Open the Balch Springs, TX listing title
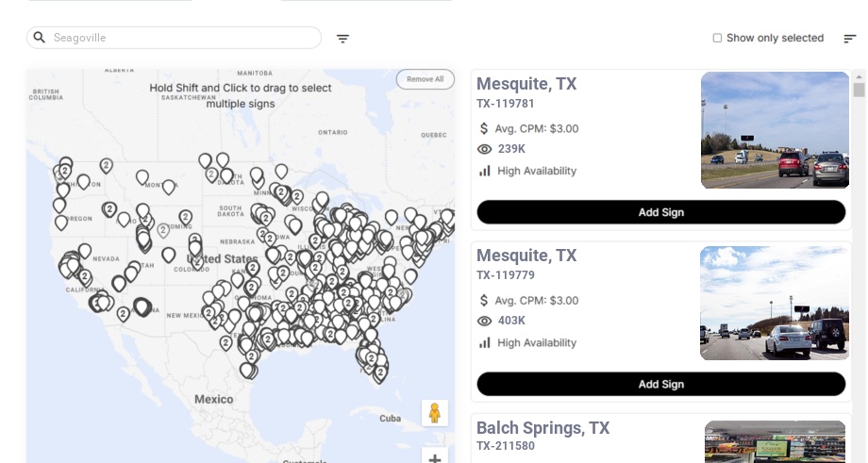This screenshot has height=463, width=868. (x=542, y=428)
